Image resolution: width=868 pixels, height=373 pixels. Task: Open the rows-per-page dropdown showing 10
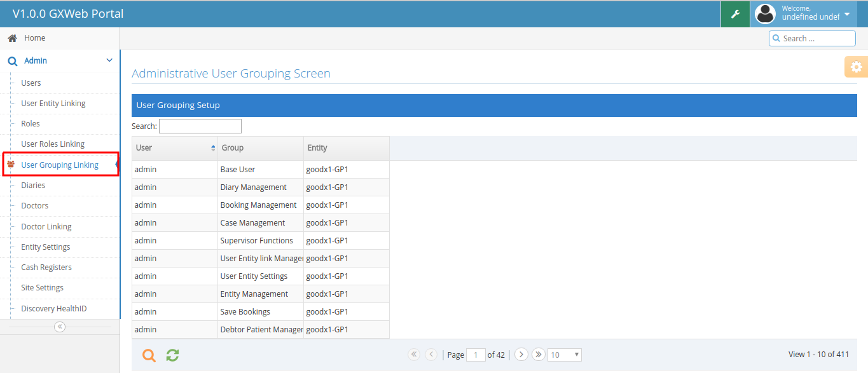[x=564, y=355]
